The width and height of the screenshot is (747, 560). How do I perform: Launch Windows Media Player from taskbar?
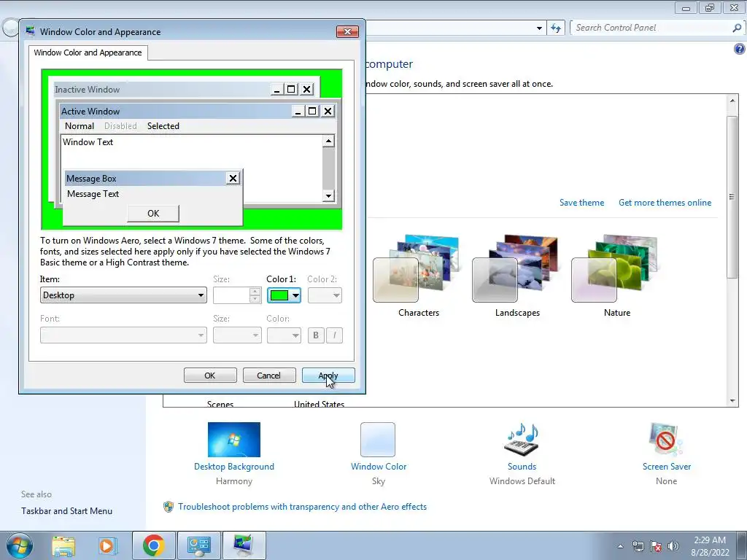107,545
